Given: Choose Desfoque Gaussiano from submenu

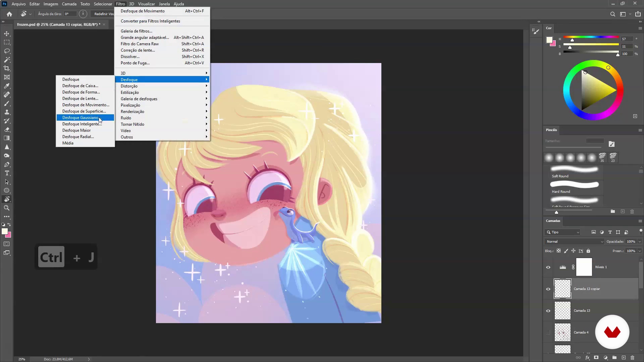Looking at the screenshot, I should [85, 118].
